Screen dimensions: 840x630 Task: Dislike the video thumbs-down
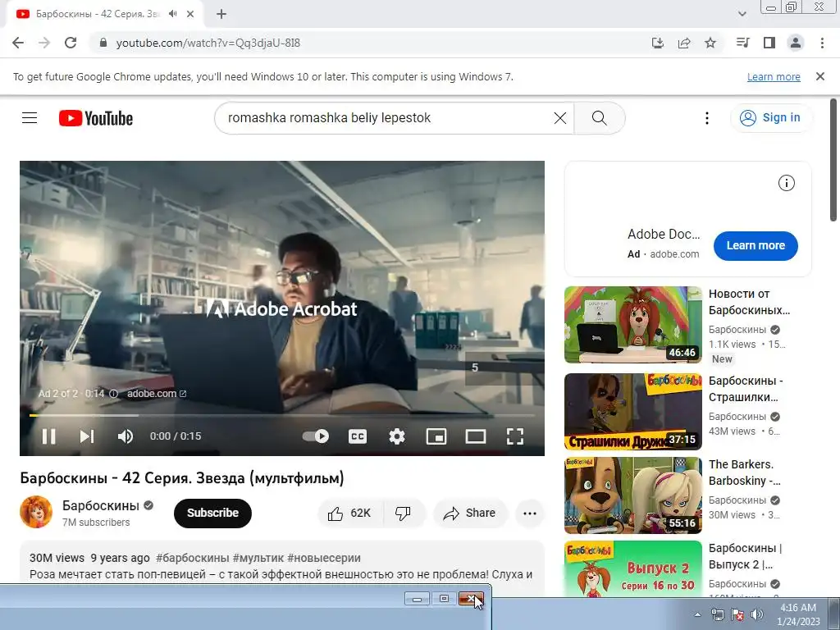click(x=403, y=514)
